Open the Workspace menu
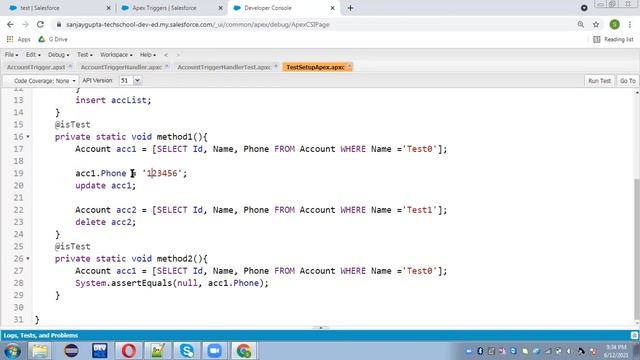Viewport: 640px width, 360px height. tap(116, 55)
